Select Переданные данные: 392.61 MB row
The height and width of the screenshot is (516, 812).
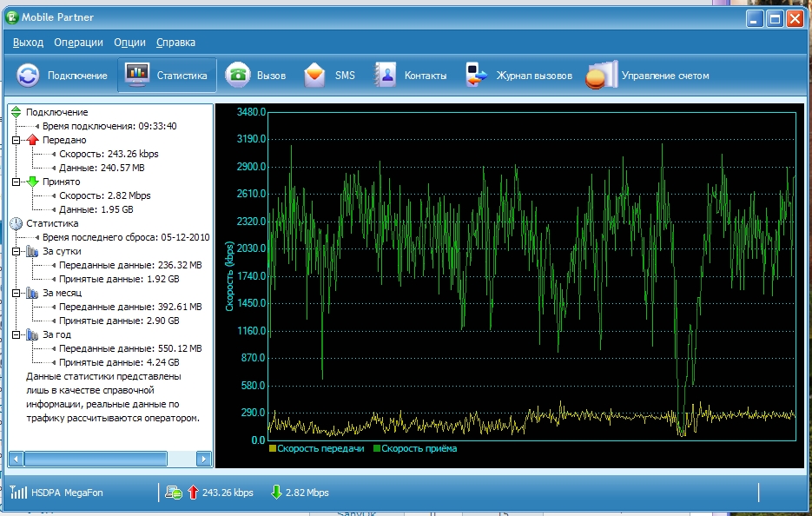[130, 308]
